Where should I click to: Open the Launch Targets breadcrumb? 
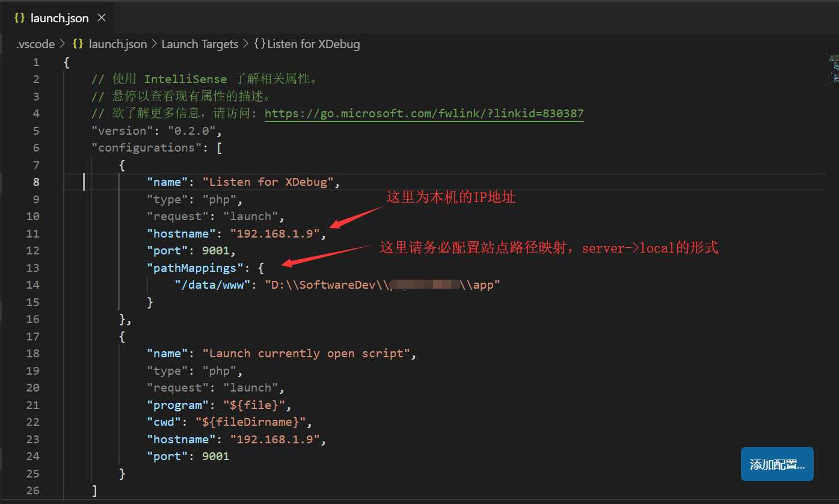200,44
